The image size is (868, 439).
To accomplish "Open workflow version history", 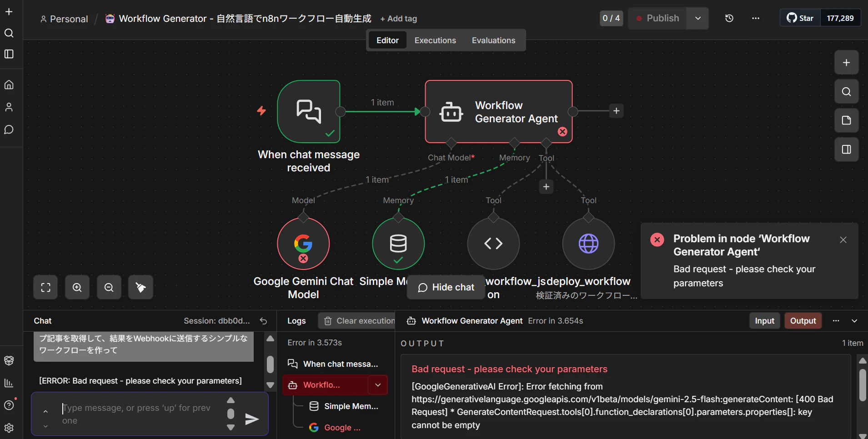I will click(x=729, y=18).
